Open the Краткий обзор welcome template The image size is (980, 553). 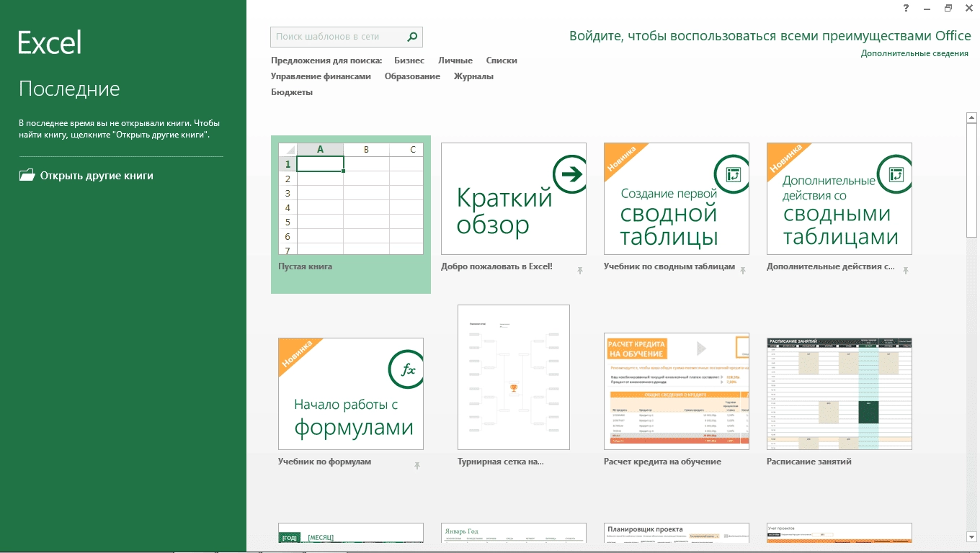pyautogui.click(x=514, y=199)
